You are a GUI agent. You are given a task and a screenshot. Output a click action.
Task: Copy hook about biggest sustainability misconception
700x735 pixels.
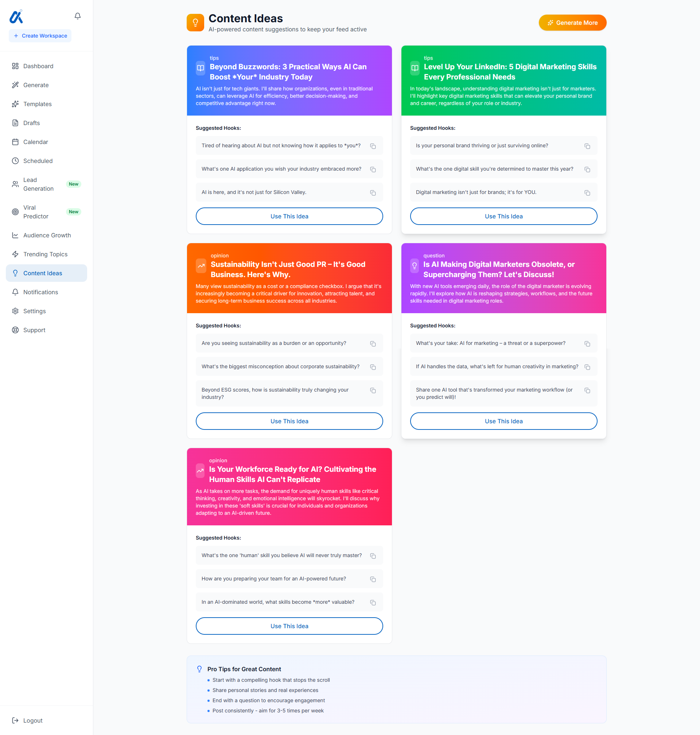(x=373, y=367)
